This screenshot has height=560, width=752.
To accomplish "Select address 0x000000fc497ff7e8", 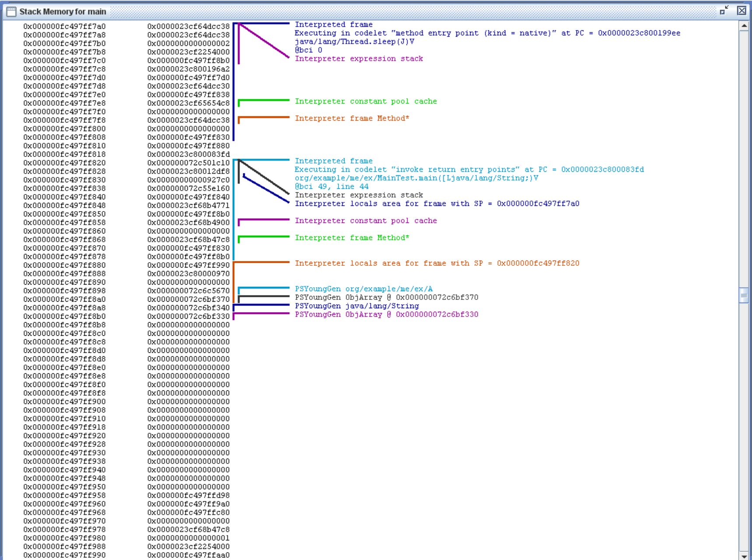I will click(64, 103).
